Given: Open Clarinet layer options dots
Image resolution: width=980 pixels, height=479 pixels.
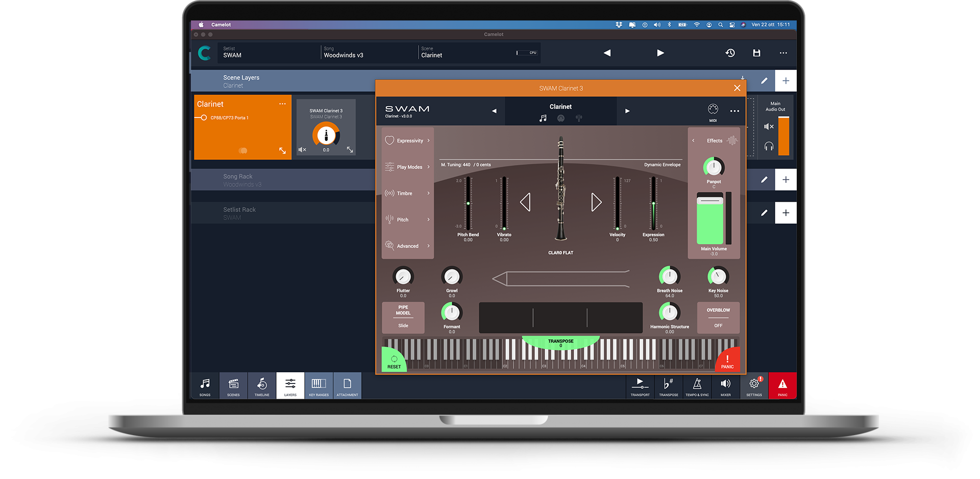Looking at the screenshot, I should (x=282, y=104).
